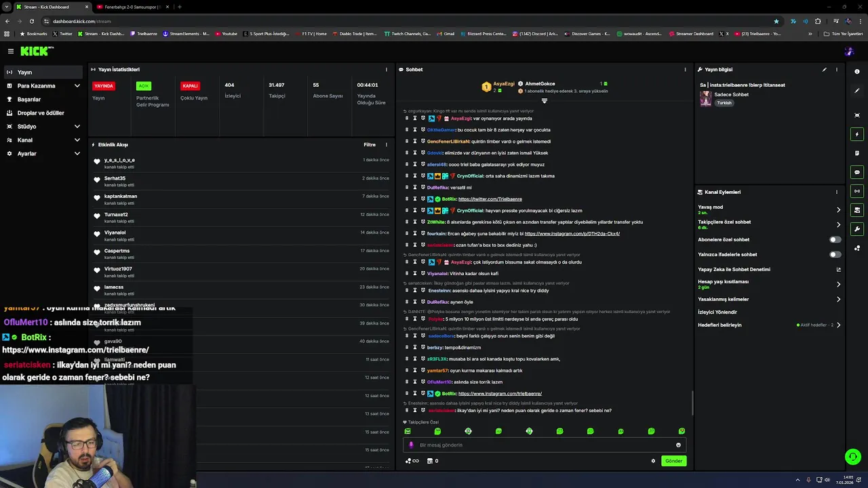
Task: Open Yavaş mod settings arrow
Action: click(838, 209)
